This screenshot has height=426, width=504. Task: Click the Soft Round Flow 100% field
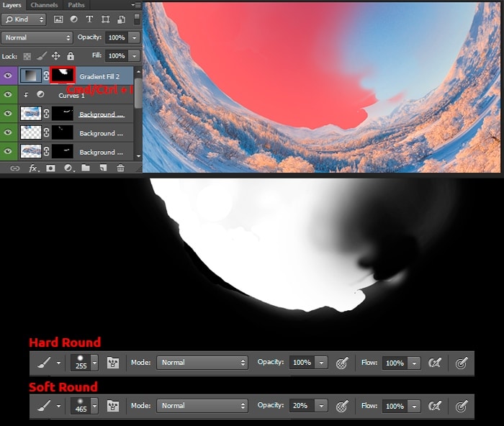(395, 406)
